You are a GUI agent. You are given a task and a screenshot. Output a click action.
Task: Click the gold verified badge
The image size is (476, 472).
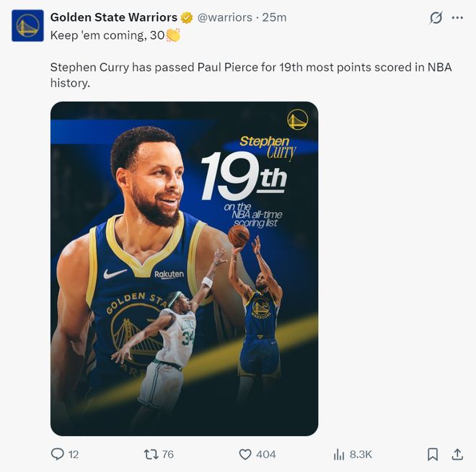coord(186,17)
